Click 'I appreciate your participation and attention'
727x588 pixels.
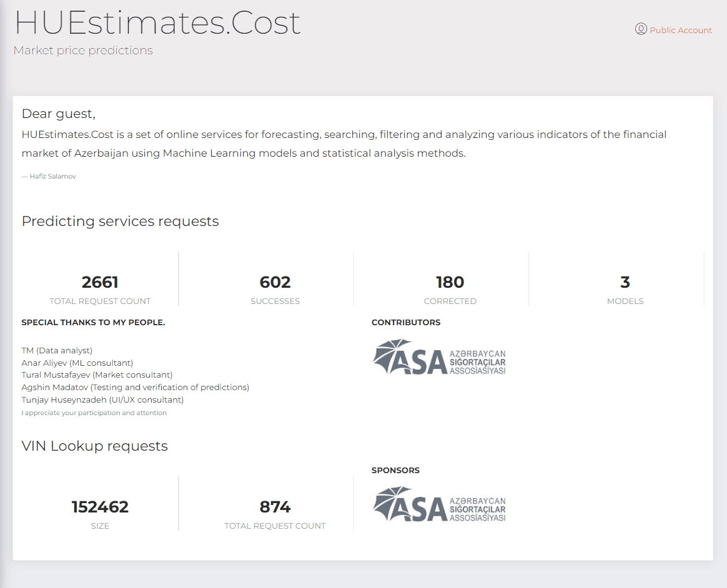(x=94, y=413)
